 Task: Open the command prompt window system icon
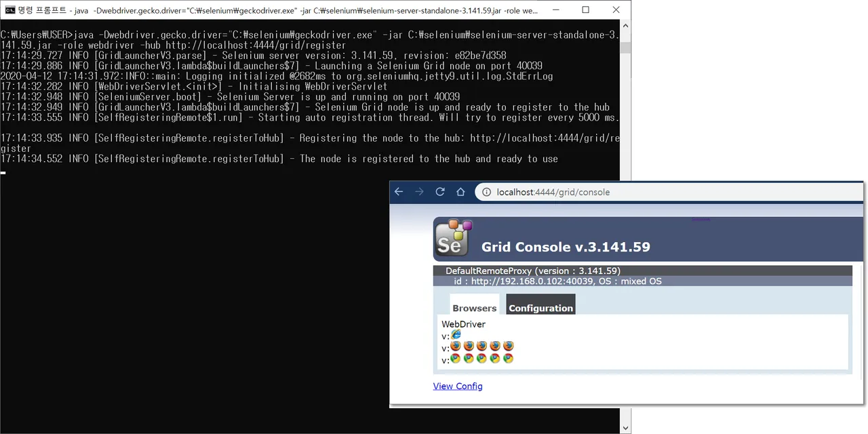[9, 10]
